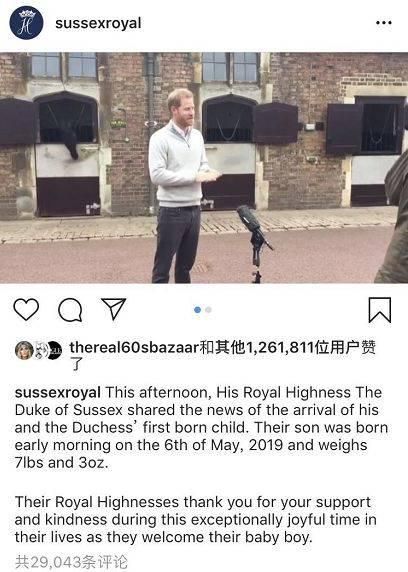Select the first carousel page dot
408x572 pixels.
(x=197, y=310)
